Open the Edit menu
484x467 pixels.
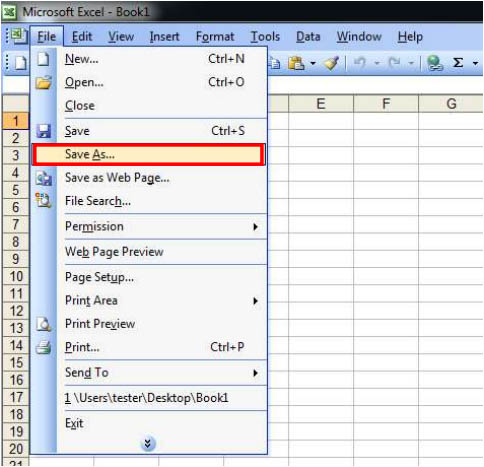point(82,36)
